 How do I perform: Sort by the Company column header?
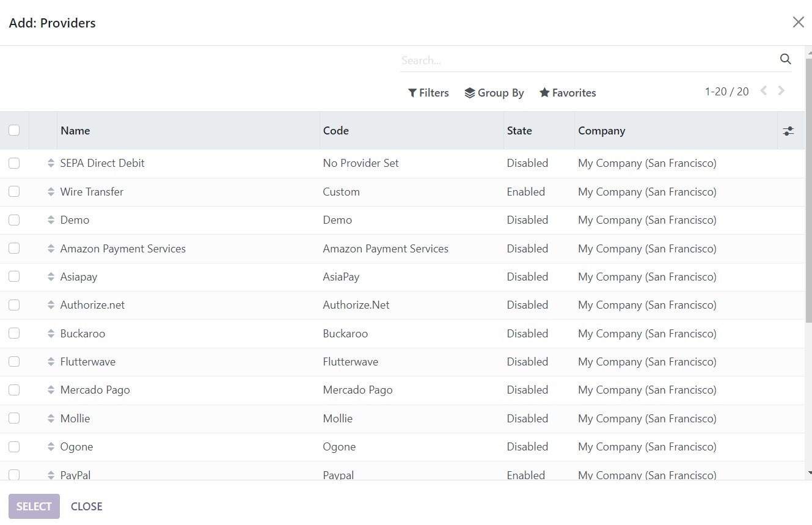point(676,131)
